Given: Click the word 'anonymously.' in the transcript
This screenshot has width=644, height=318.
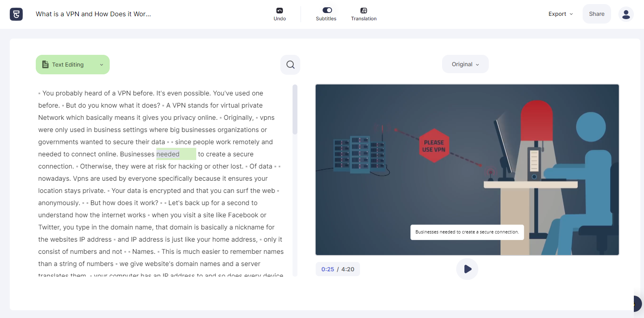Looking at the screenshot, I should (x=59, y=203).
